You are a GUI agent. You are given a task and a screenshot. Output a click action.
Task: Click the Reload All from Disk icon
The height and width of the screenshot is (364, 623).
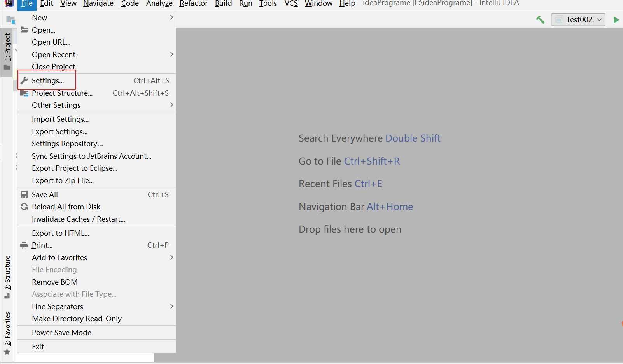click(24, 206)
